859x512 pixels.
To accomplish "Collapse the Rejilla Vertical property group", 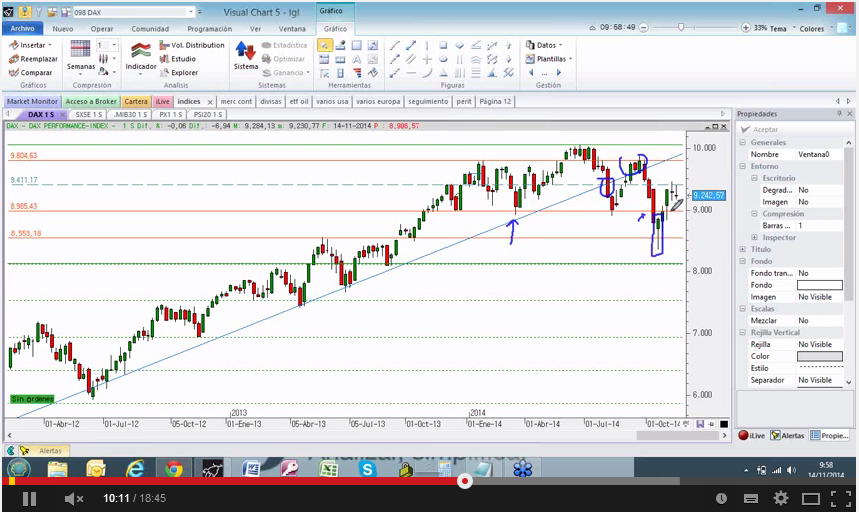I will click(743, 332).
